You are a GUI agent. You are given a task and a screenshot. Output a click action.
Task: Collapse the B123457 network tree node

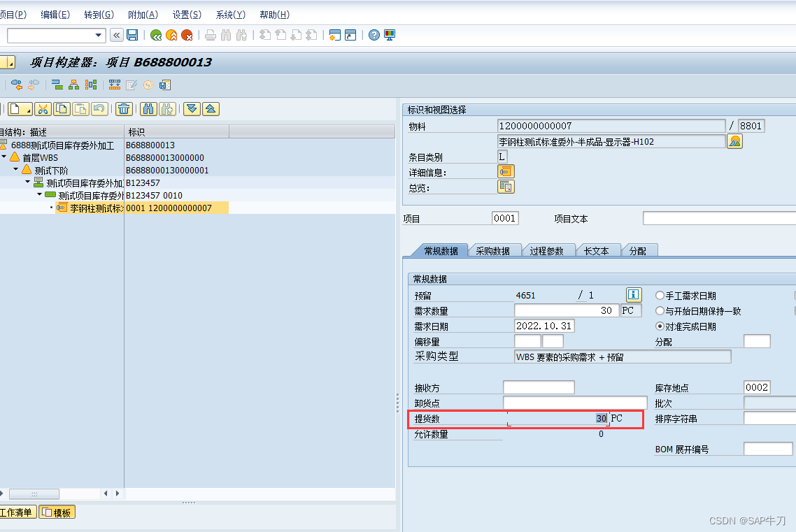pos(28,182)
